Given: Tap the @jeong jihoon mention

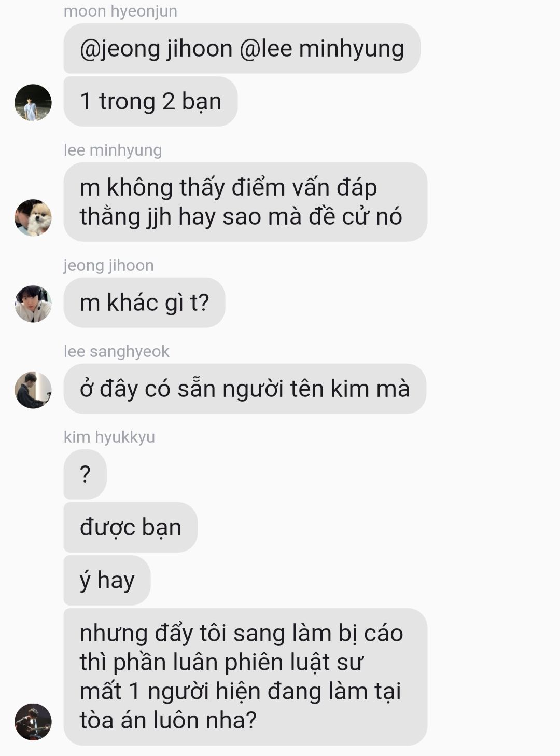Looking at the screenshot, I should tap(156, 49).
